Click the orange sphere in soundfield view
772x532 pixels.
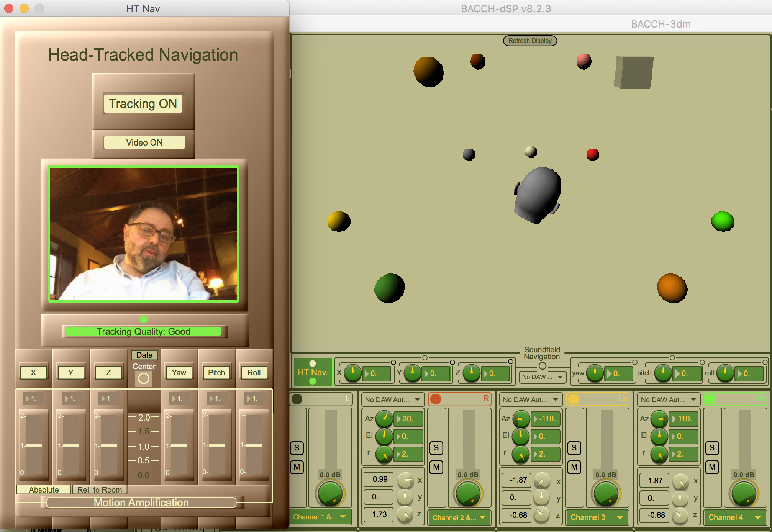[x=672, y=288]
